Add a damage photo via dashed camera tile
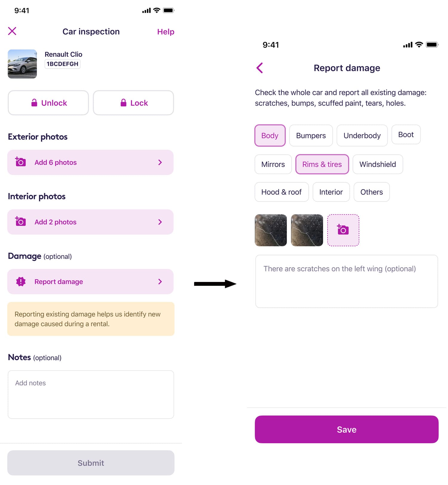448x485 pixels. 343,230
